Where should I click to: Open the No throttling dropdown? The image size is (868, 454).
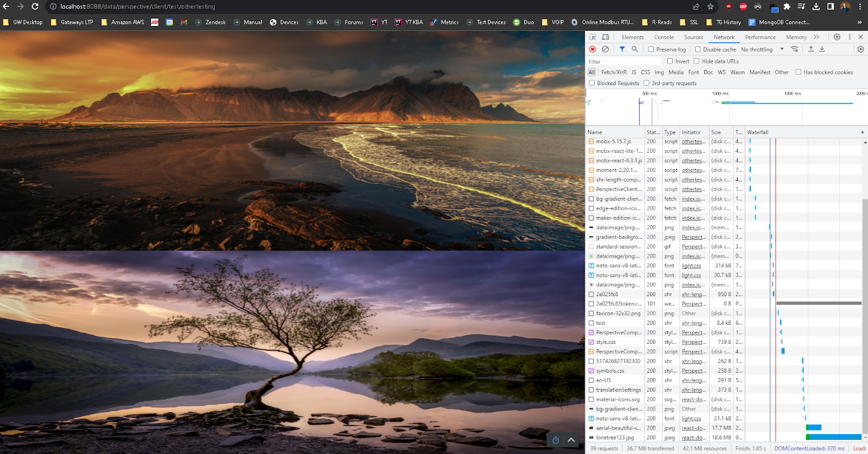pos(762,49)
